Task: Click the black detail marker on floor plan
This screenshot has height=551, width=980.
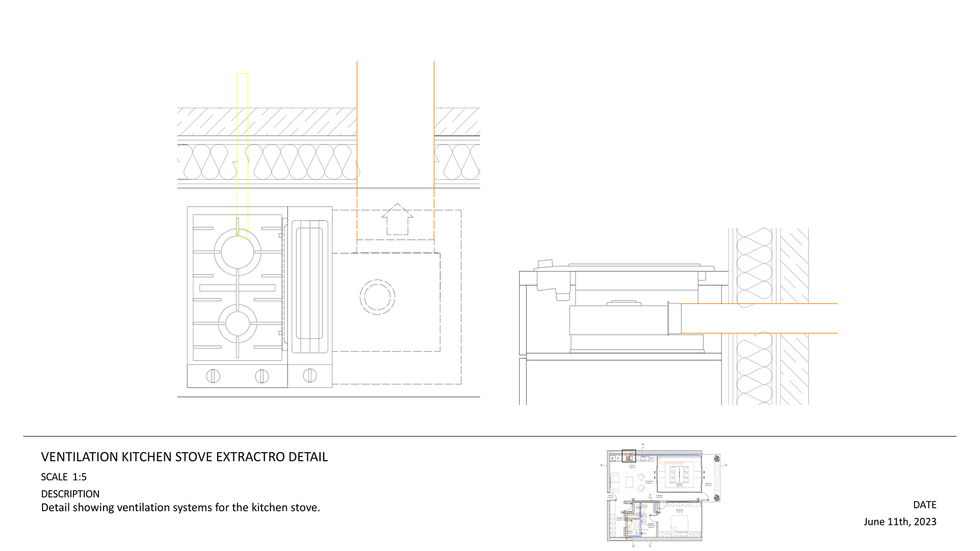Action: tap(629, 455)
